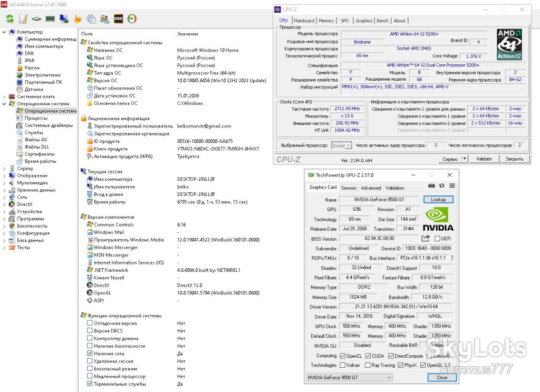
Task: Click the Validate button in CPU-Z
Action: pos(484,159)
